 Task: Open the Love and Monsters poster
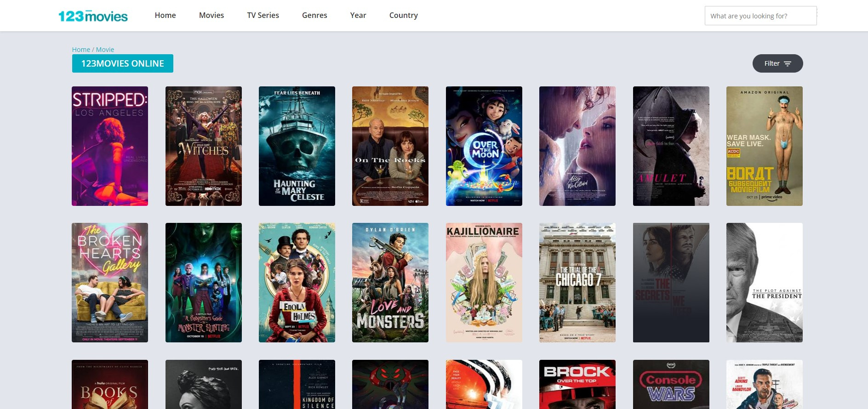(x=390, y=283)
